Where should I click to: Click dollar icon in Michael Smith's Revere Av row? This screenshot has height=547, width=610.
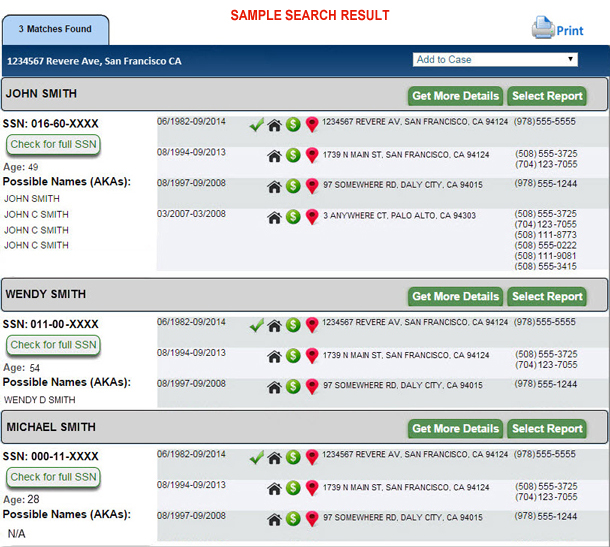293,457
